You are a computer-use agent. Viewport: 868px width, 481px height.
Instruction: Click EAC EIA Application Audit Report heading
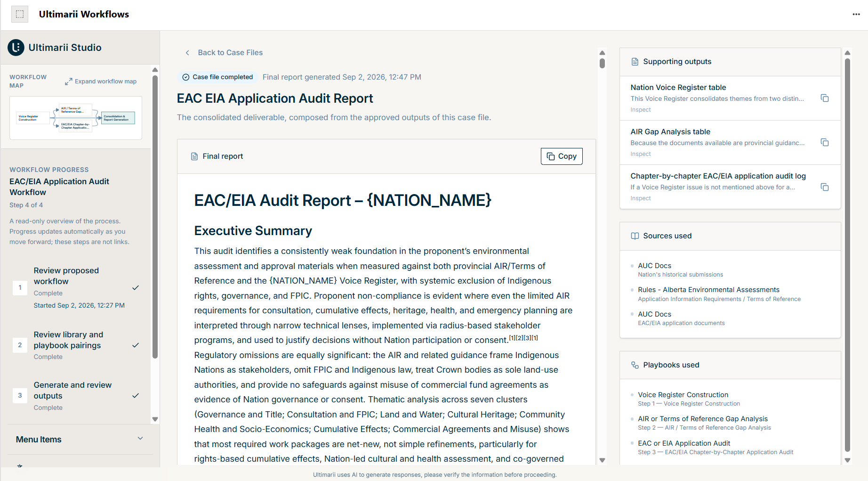(x=275, y=98)
